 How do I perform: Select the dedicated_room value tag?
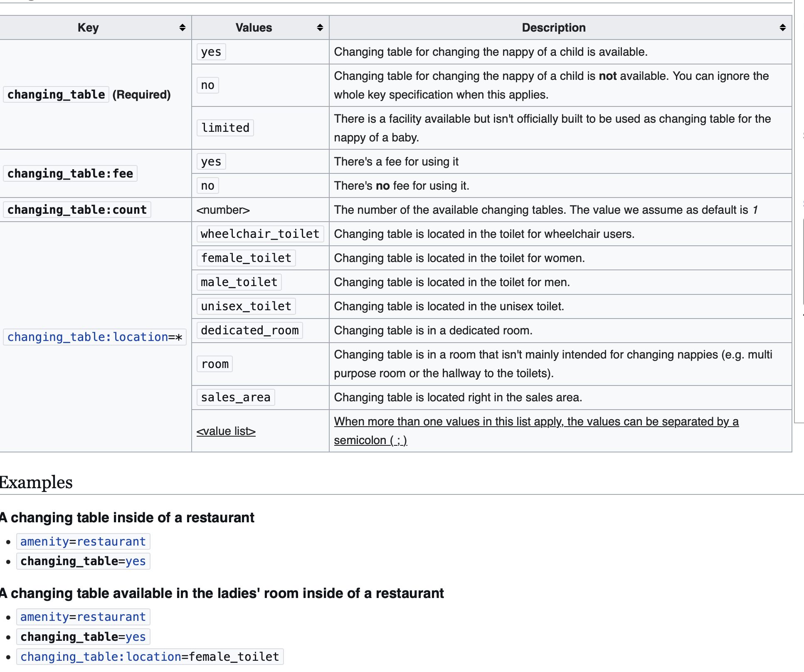[249, 331]
